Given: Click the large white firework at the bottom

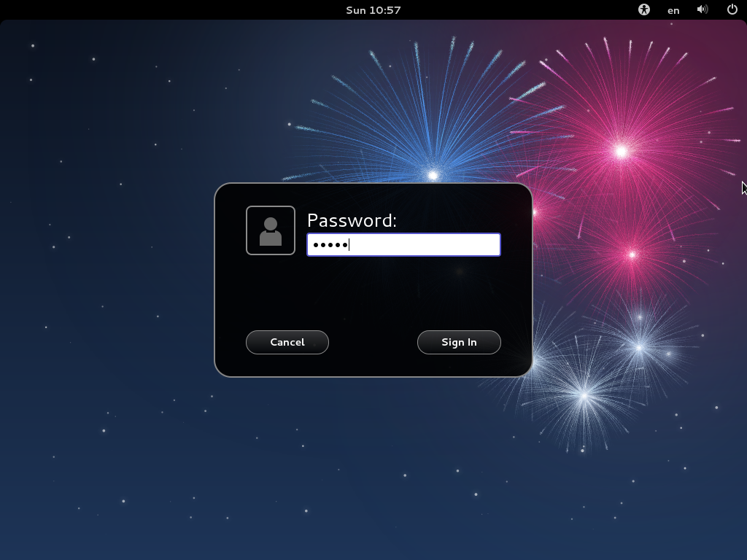Looking at the screenshot, I should (584, 395).
